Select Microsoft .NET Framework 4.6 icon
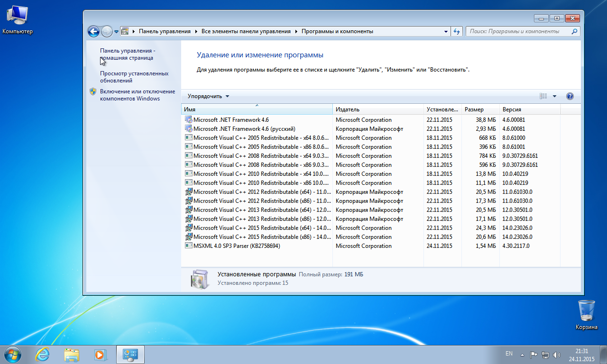Viewport: 607px width, 364px height. (188, 120)
